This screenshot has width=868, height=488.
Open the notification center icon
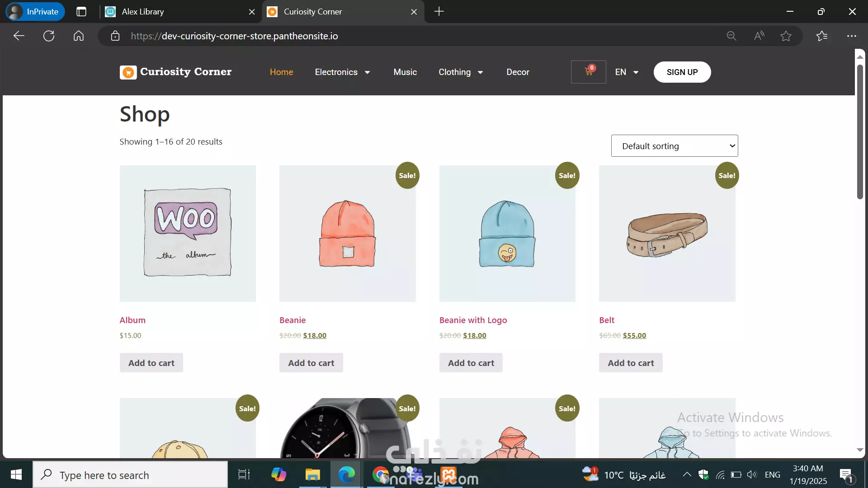[x=846, y=474]
